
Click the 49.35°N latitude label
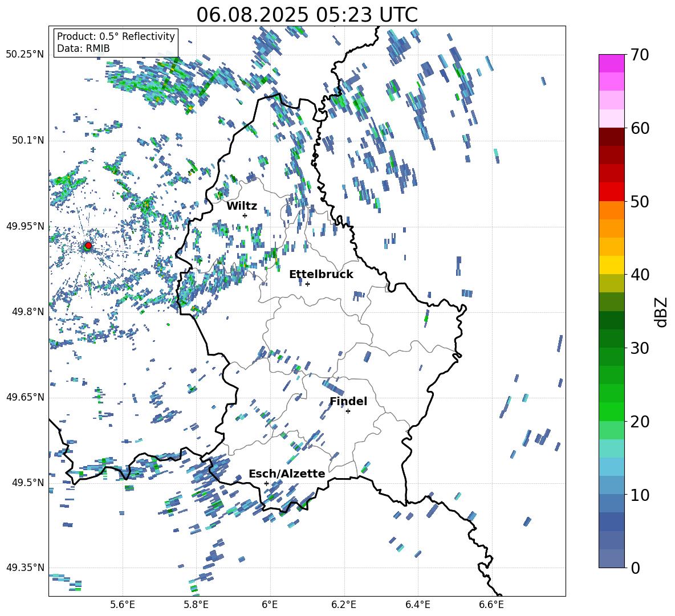point(25,568)
